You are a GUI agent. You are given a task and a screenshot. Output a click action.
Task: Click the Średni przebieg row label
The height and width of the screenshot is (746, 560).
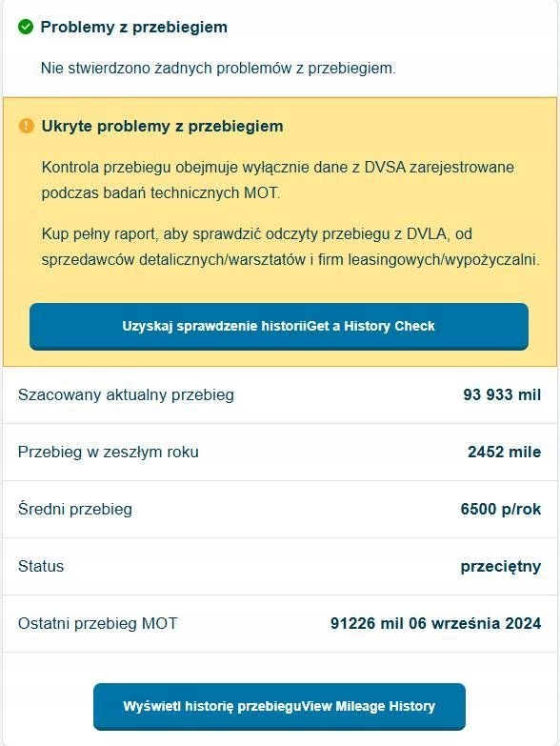click(75, 509)
